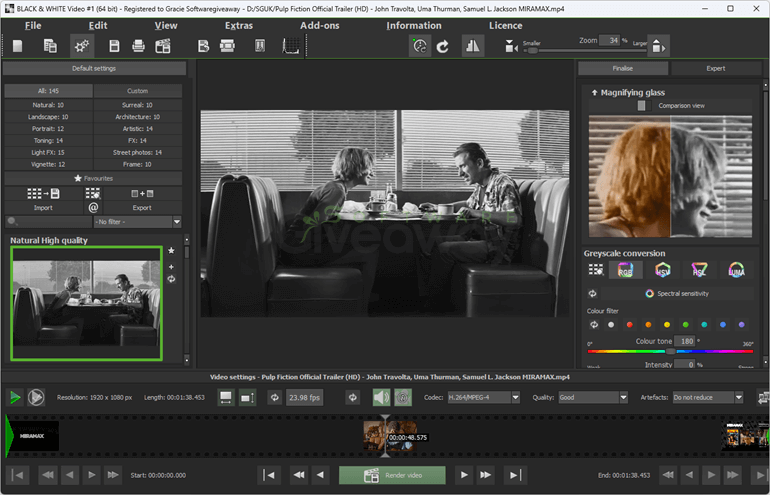The image size is (770, 495).
Task: Select the Vignette: 12 preset category
Action: pyautogui.click(x=48, y=165)
